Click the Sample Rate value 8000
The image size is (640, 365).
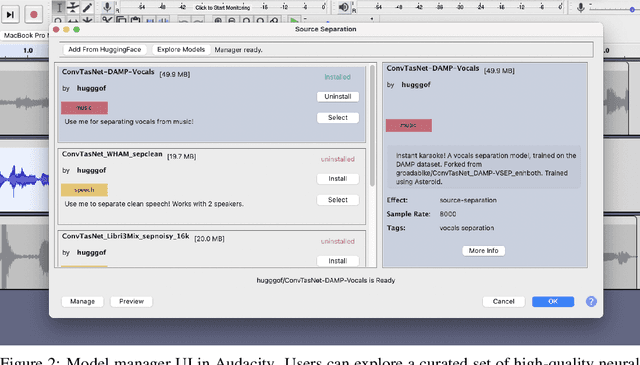(x=448, y=214)
